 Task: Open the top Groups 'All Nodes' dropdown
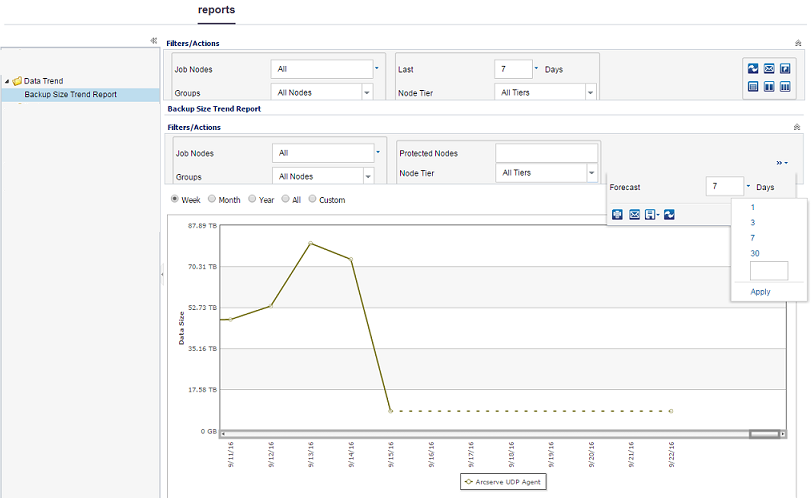coord(367,93)
